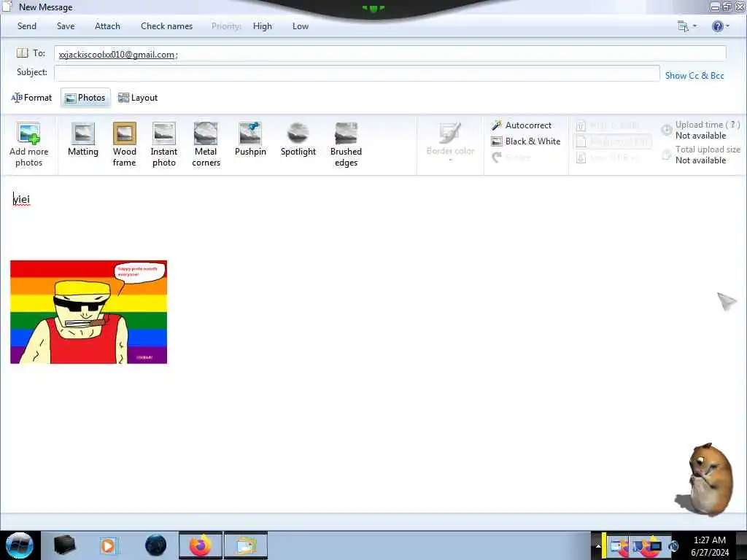Expand the Help menu arrow
Image resolution: width=747 pixels, height=560 pixels.
[x=727, y=26]
